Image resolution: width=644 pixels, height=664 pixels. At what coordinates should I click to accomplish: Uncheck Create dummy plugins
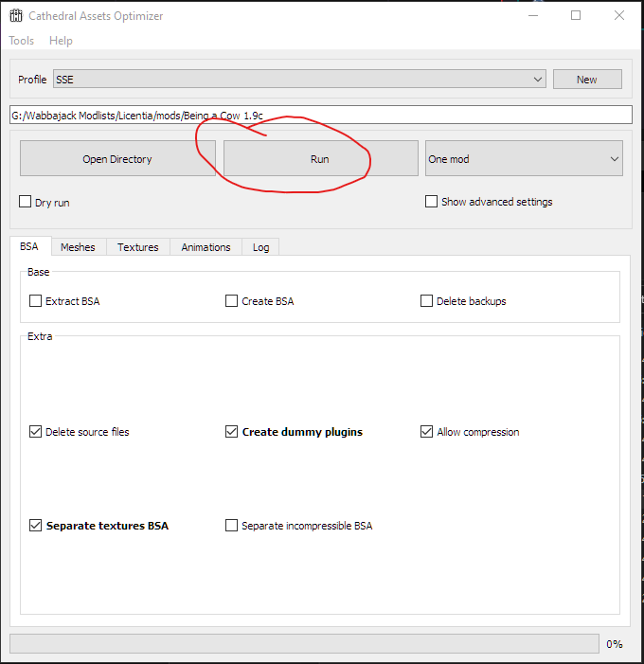click(231, 432)
